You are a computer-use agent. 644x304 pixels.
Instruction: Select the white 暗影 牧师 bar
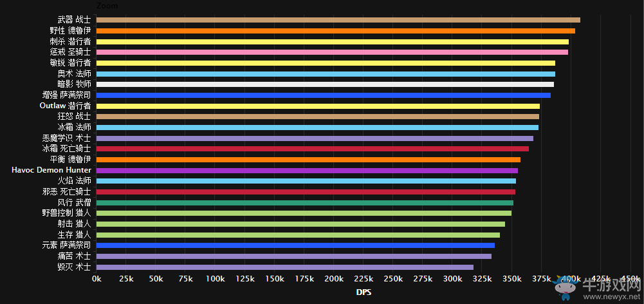[325, 84]
